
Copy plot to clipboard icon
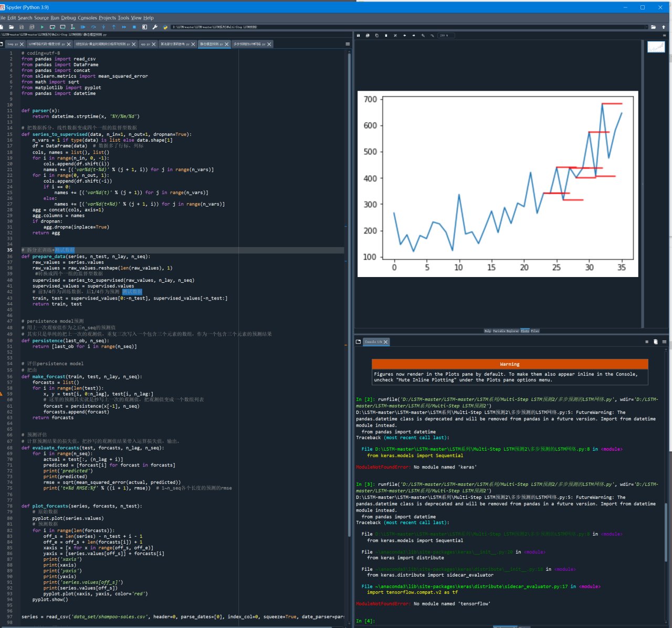tap(376, 36)
